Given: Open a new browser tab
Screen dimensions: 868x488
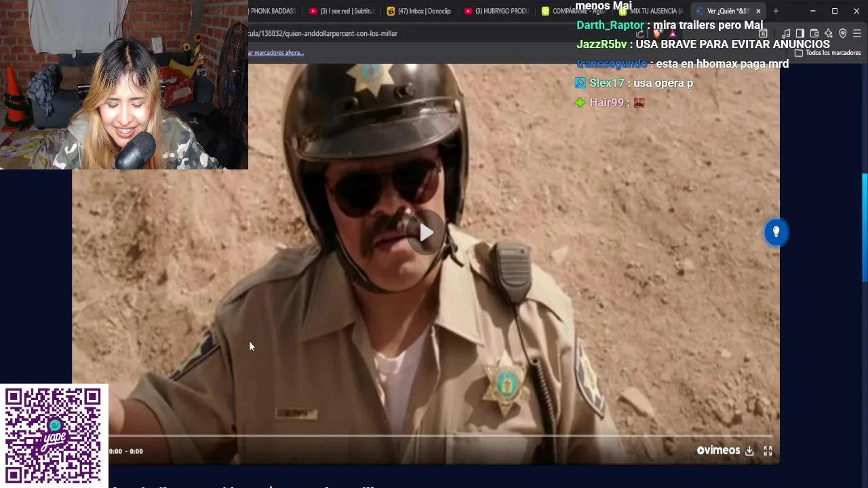Looking at the screenshot, I should [x=776, y=11].
